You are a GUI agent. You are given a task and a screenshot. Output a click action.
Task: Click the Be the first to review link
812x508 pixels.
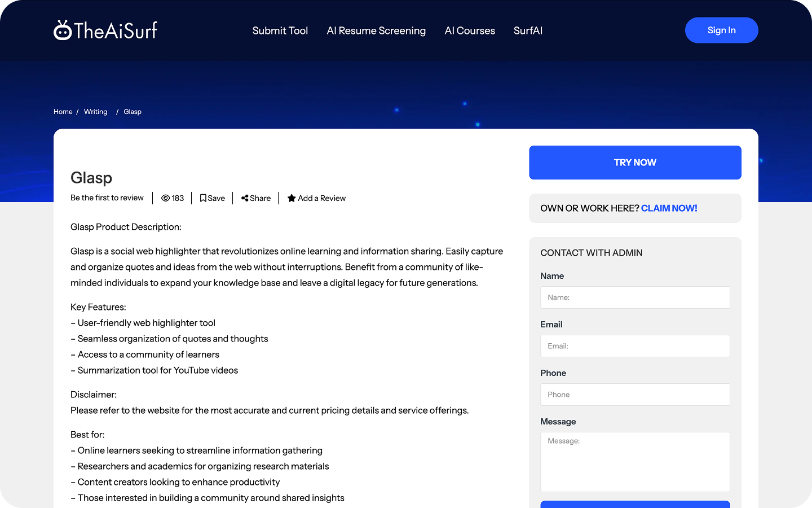107,198
